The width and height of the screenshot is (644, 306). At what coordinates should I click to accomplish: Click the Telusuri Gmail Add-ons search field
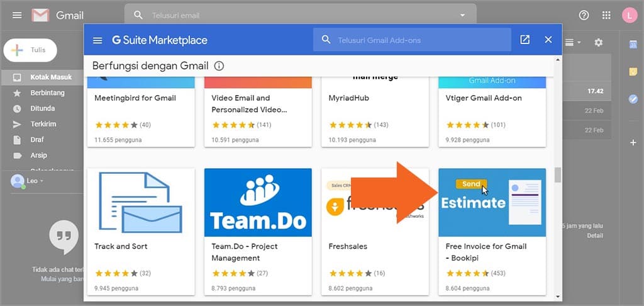coord(412,40)
